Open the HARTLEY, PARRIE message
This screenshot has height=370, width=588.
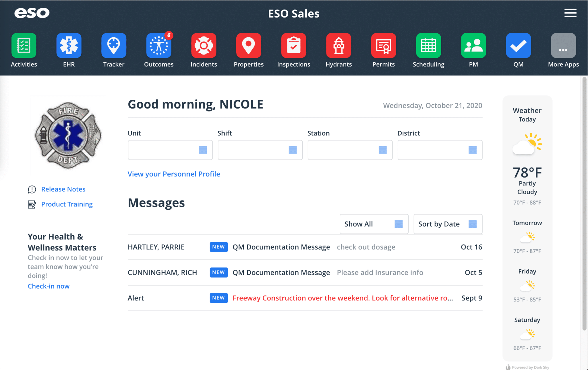(x=305, y=247)
